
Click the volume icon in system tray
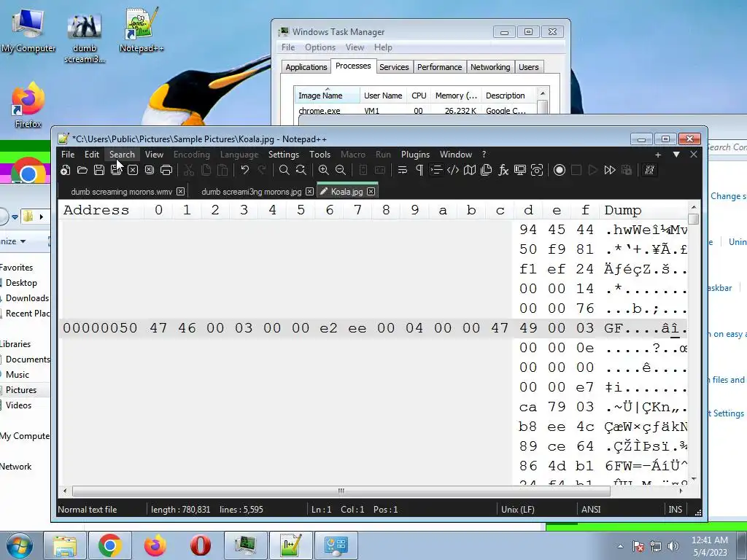point(673,546)
